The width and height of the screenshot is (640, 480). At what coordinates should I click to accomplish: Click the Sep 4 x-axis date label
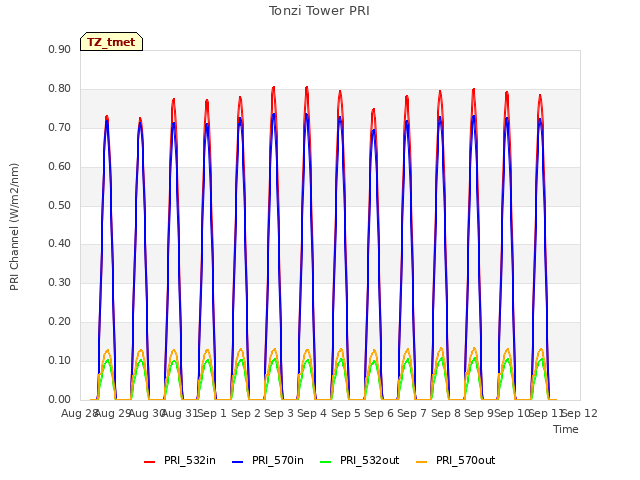(312, 413)
